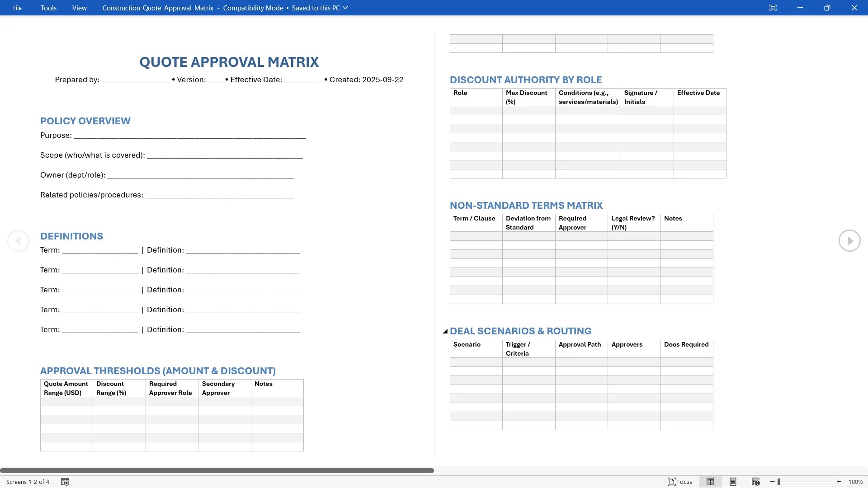The image size is (868, 488).
Task: Click the zoom out minus icon
Action: 773,482
